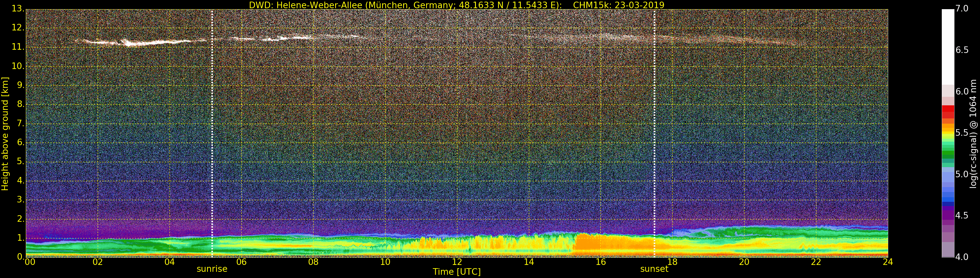The width and height of the screenshot is (980, 278).
Task: Click the time axis tick label 24
Action: coord(888,262)
